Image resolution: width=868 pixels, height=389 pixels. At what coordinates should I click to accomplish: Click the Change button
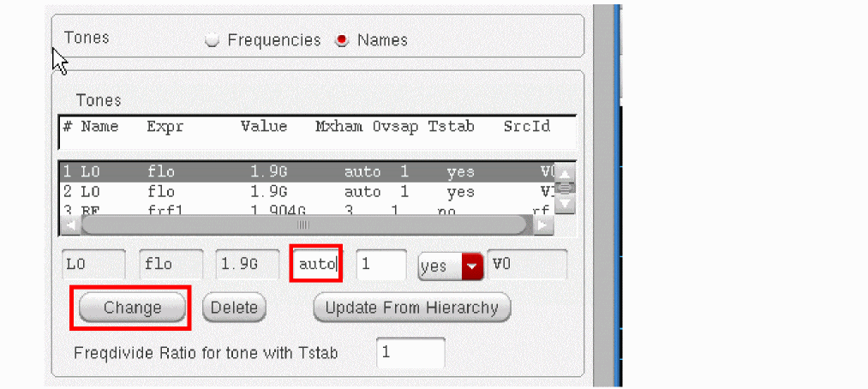coord(132,308)
